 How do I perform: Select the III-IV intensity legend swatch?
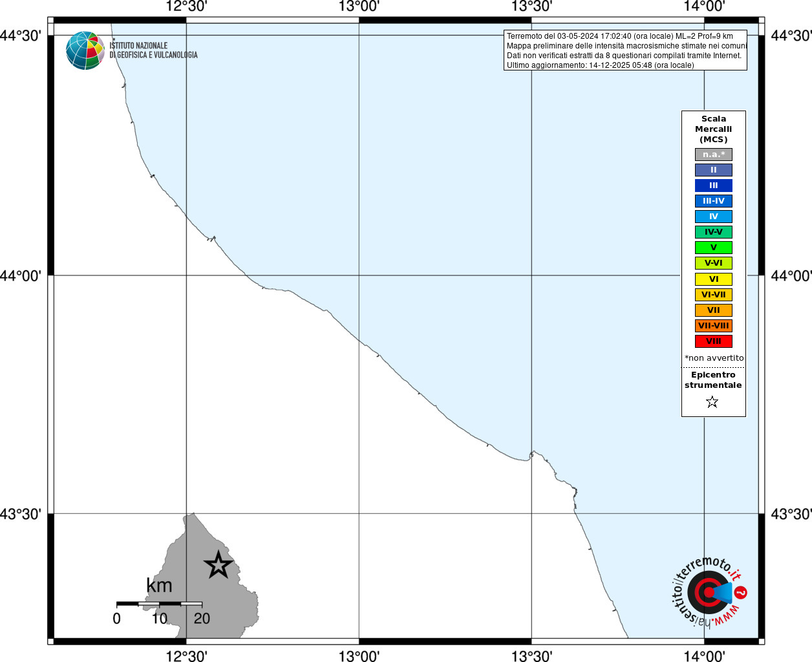click(x=714, y=201)
